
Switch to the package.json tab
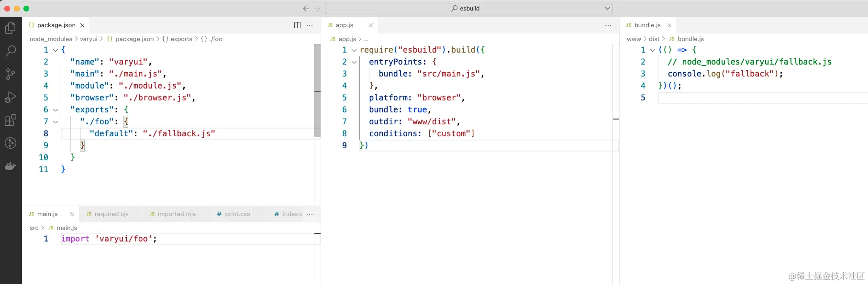(56, 25)
